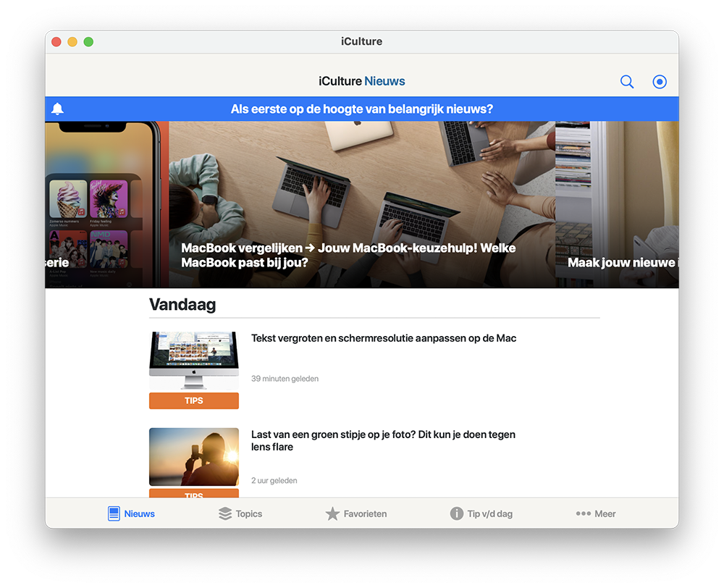Maximize the window with green button
Viewport: 724px width, 588px height.
[x=88, y=41]
